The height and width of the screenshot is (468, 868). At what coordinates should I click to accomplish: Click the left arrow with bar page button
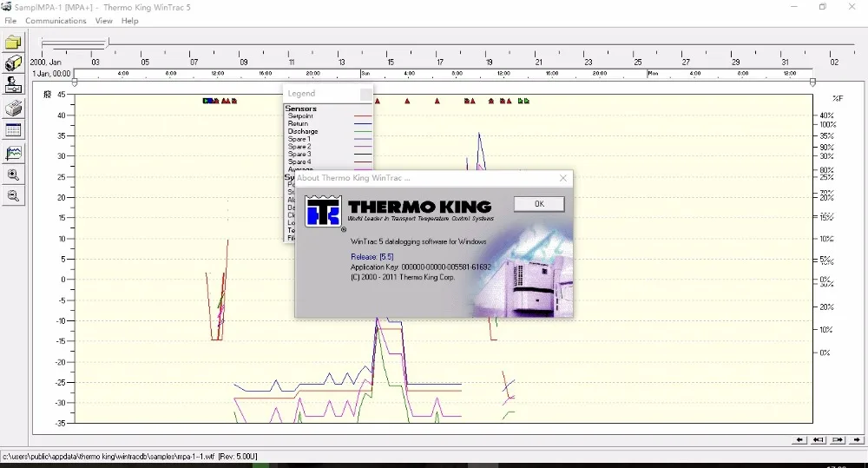819,439
